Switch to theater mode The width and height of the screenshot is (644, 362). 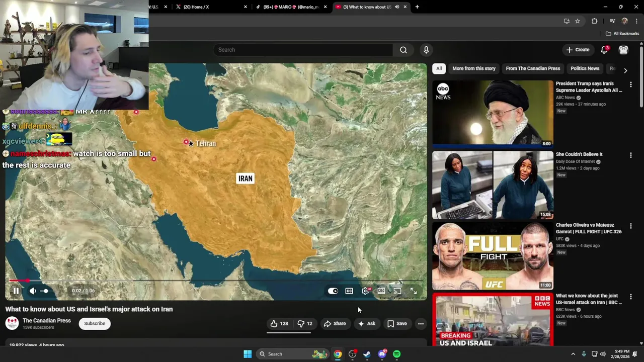click(381, 291)
